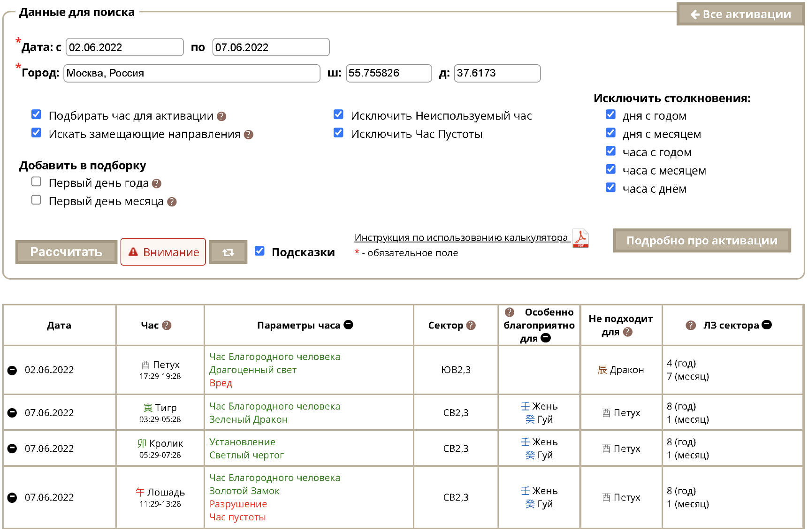Click 'Установление' parameter
The width and height of the screenshot is (808, 532).
(242, 442)
